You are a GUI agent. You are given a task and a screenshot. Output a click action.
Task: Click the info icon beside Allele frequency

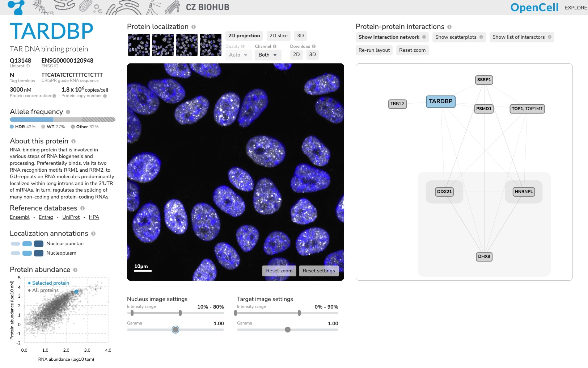(68, 112)
